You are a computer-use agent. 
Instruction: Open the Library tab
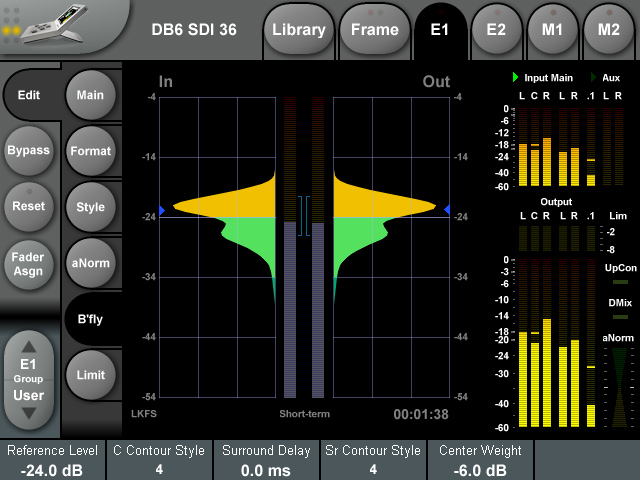298,30
